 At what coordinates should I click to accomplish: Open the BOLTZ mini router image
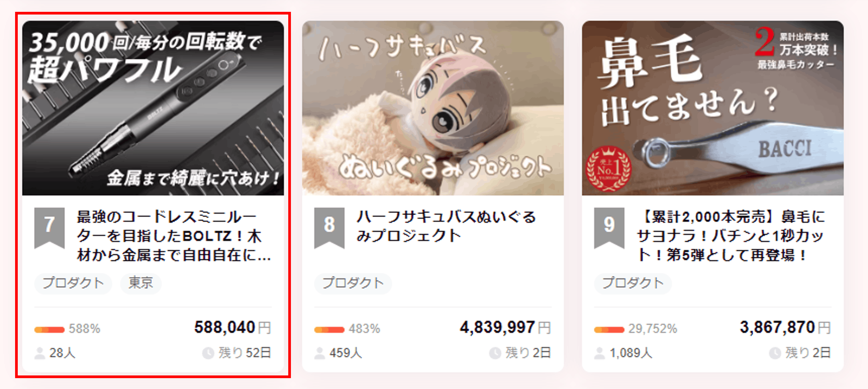(x=153, y=108)
